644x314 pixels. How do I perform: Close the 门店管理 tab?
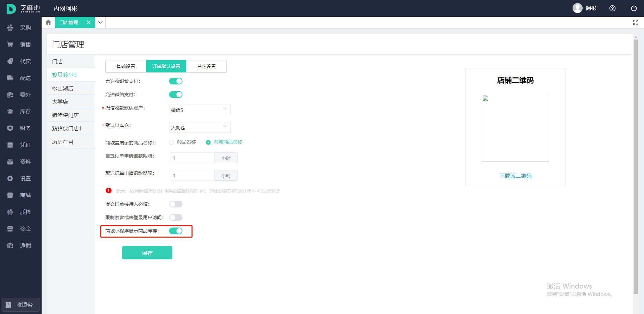point(89,22)
